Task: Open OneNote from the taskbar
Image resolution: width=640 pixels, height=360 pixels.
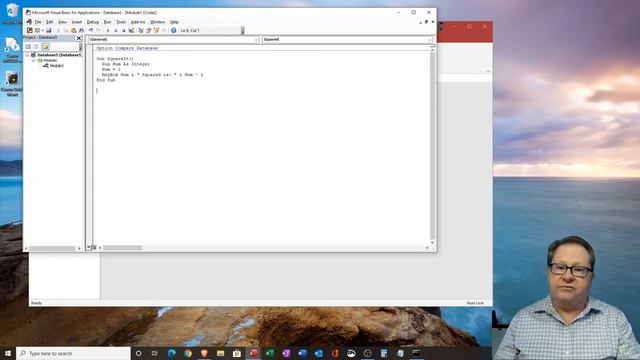Action: [x=286, y=353]
